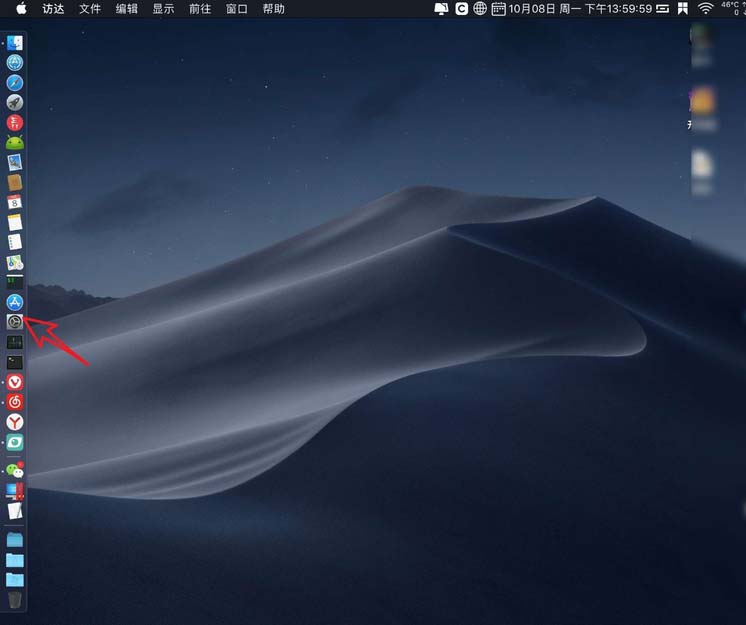Open the teal eye-shaped app icon
The image size is (746, 625).
click(x=15, y=442)
